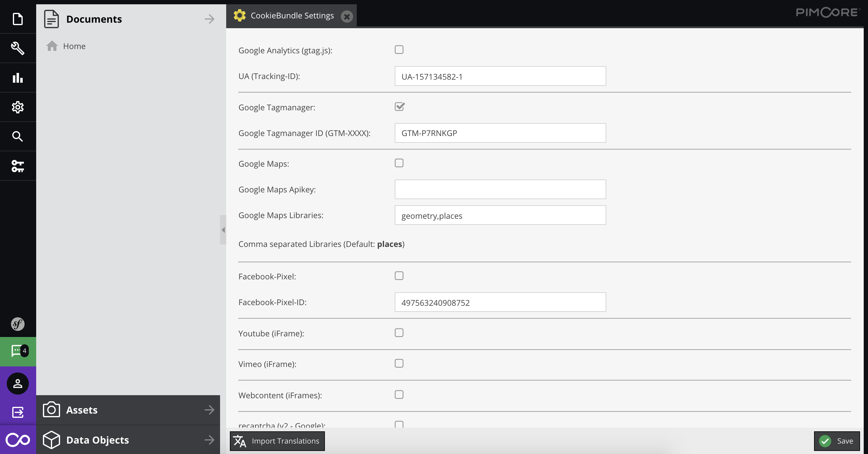Click the Import Translations button
Screen dimensions: 868x454
tap(277, 441)
